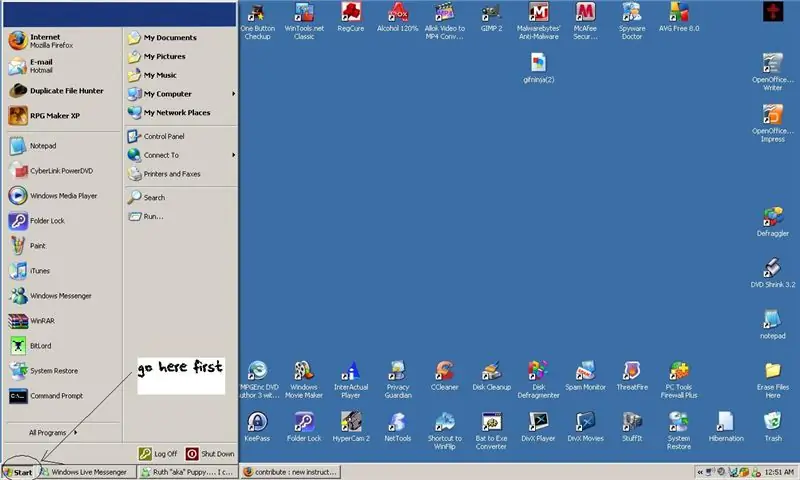Select Disk Cleanup desktop icon
800x480 pixels.
491,375
